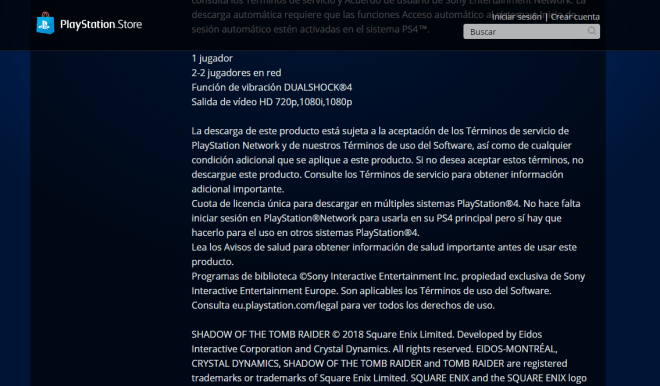
Task: Click the line starting 'Lea los Avisos de salud'
Action: coord(384,247)
